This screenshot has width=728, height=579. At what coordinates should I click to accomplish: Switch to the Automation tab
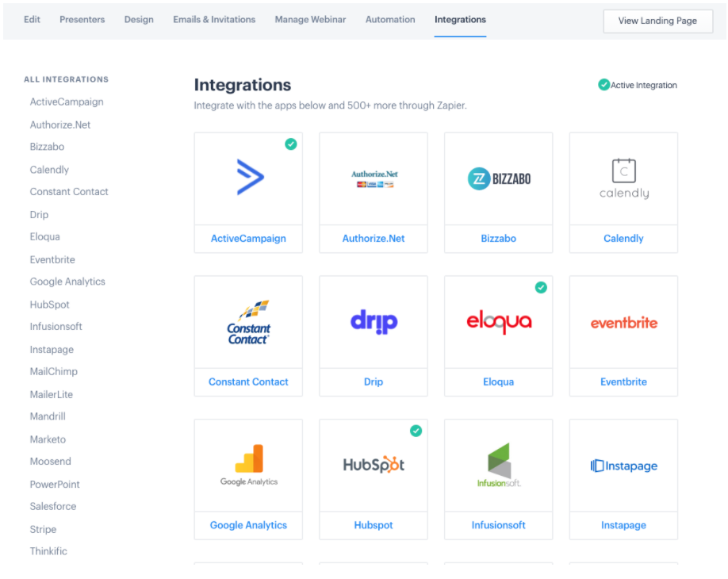click(390, 20)
